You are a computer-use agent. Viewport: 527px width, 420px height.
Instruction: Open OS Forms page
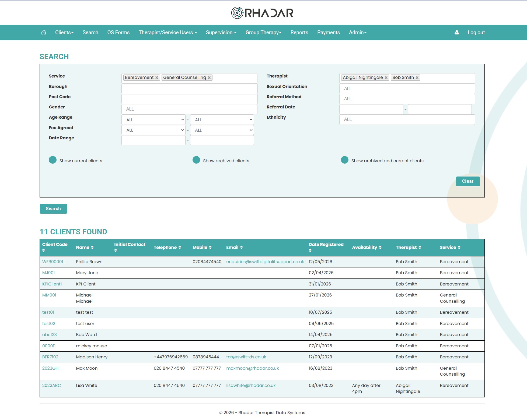pyautogui.click(x=118, y=33)
